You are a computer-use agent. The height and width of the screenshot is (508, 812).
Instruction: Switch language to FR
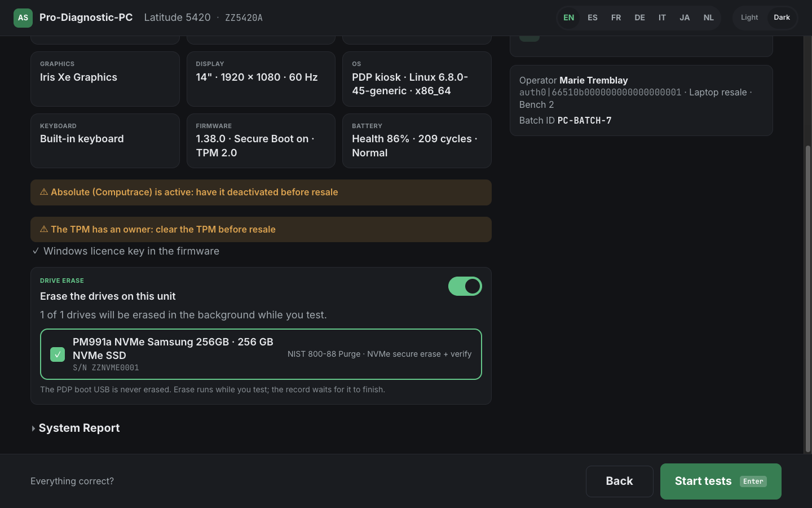[616, 17]
